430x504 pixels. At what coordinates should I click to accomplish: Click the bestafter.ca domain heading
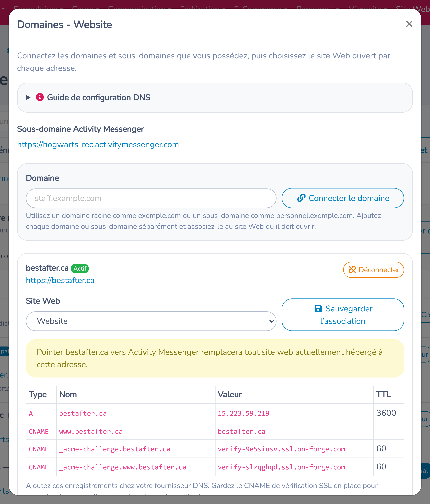click(47, 268)
